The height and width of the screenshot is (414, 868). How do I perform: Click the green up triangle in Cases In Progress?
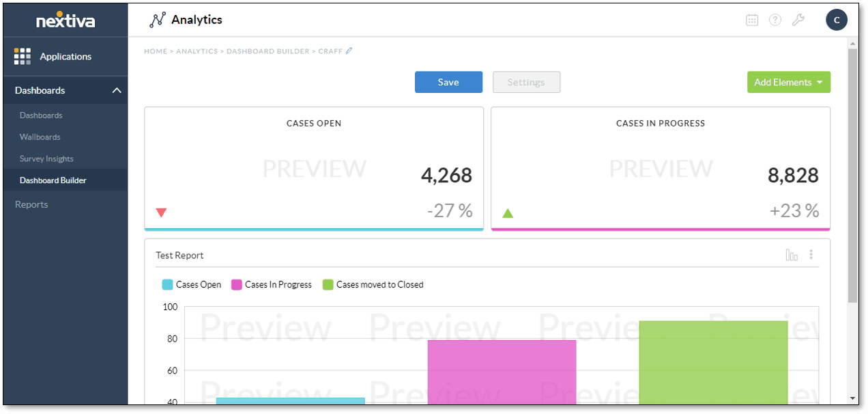(x=508, y=212)
